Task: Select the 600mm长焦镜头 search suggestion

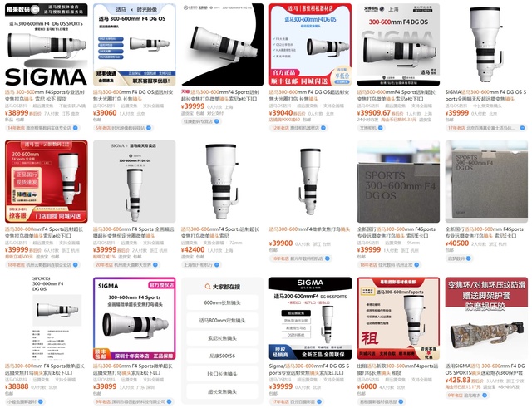Action: point(222,302)
